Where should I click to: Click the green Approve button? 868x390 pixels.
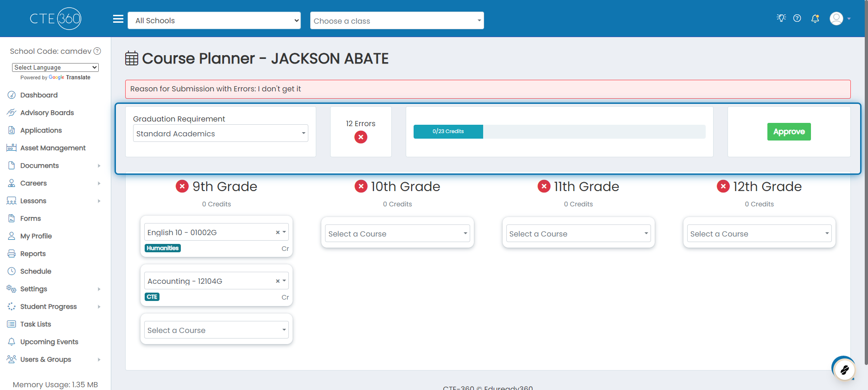[x=789, y=132]
